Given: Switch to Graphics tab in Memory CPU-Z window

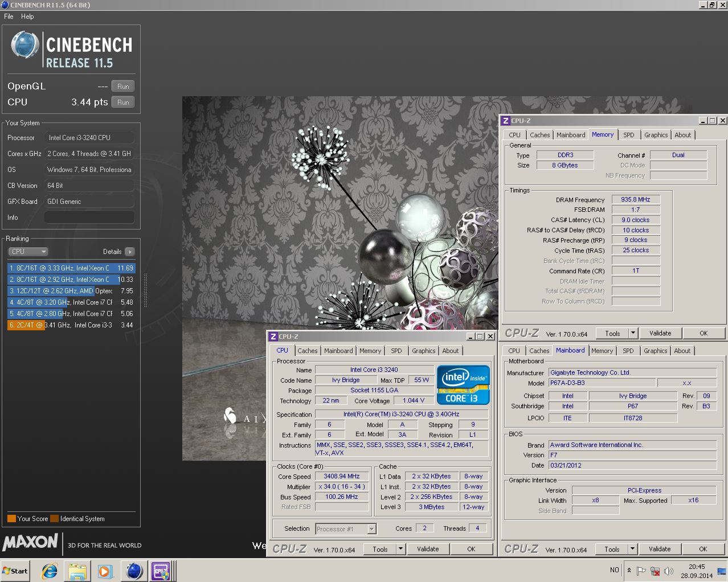Looking at the screenshot, I should [656, 135].
